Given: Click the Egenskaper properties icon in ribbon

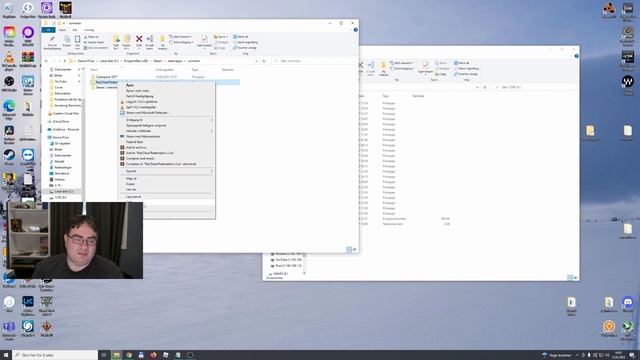Looking at the screenshot, I should 204,39.
